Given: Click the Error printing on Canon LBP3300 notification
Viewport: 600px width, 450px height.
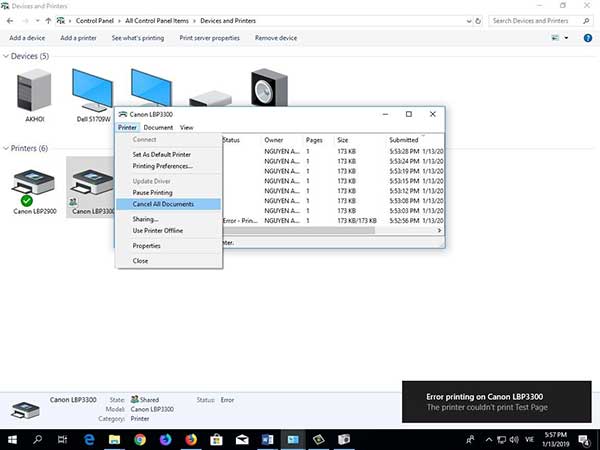Looking at the screenshot, I should 497,401.
